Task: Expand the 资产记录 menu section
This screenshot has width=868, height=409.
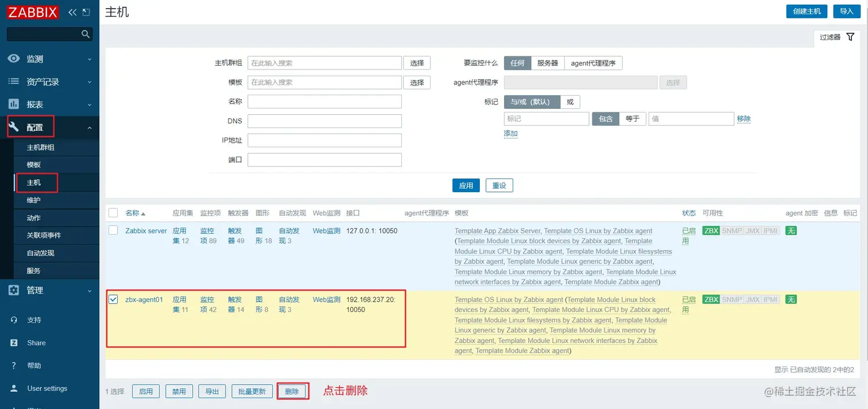Action: (90, 82)
